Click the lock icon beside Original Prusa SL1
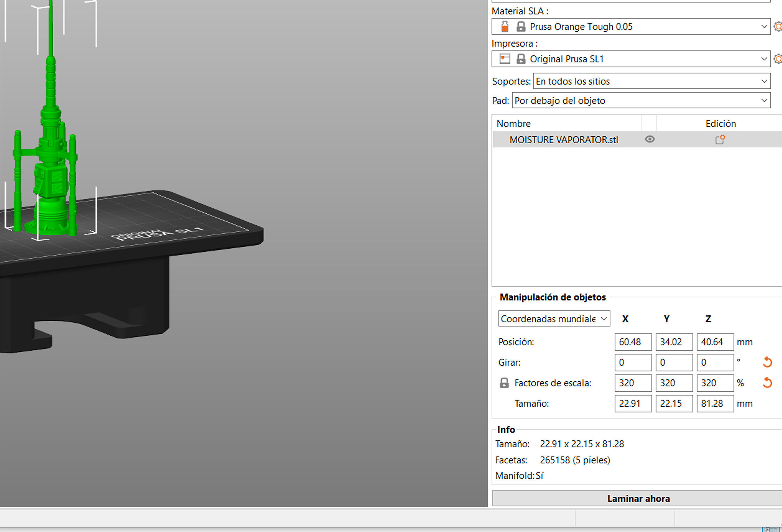Image resolution: width=782 pixels, height=532 pixels. coord(521,59)
